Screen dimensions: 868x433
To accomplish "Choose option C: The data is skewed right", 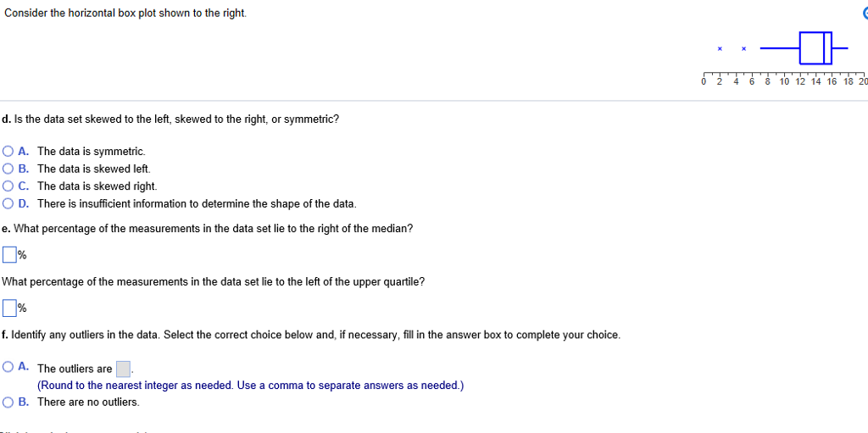I will [x=8, y=186].
